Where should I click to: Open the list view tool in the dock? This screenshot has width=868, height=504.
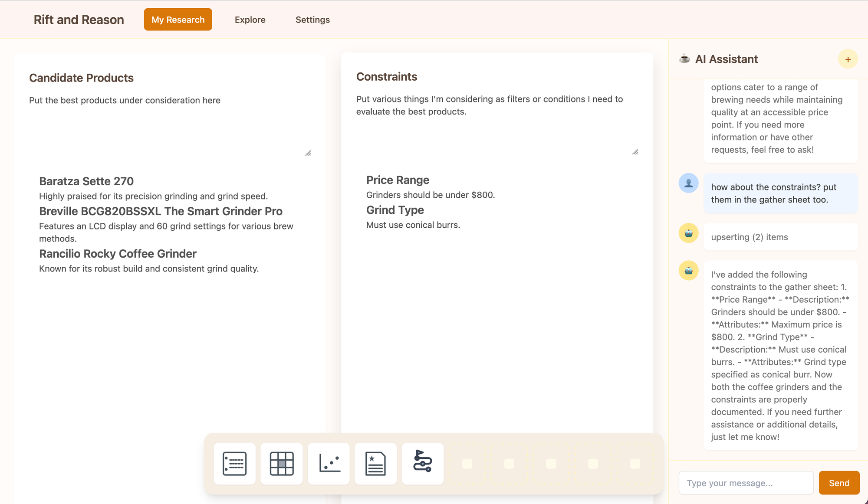(234, 464)
